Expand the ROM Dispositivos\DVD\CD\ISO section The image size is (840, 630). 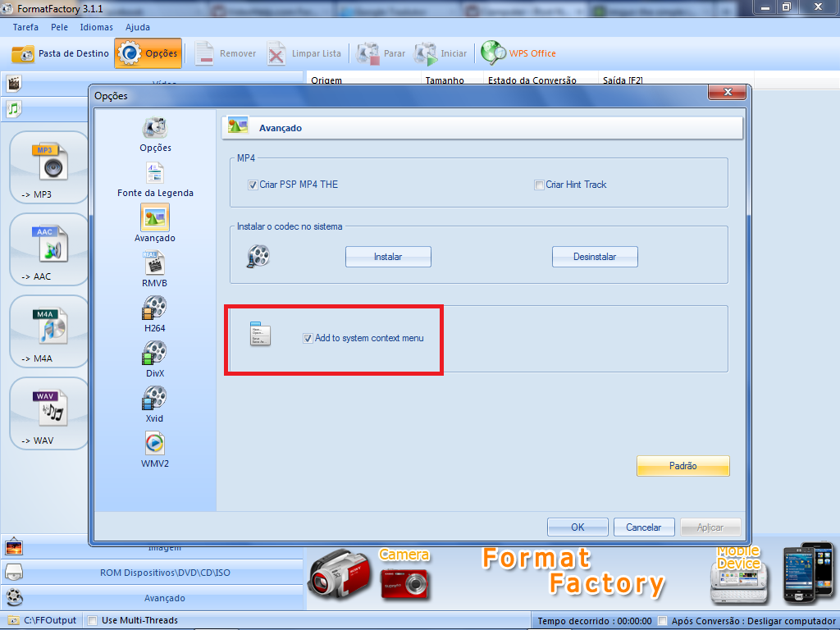[152, 573]
